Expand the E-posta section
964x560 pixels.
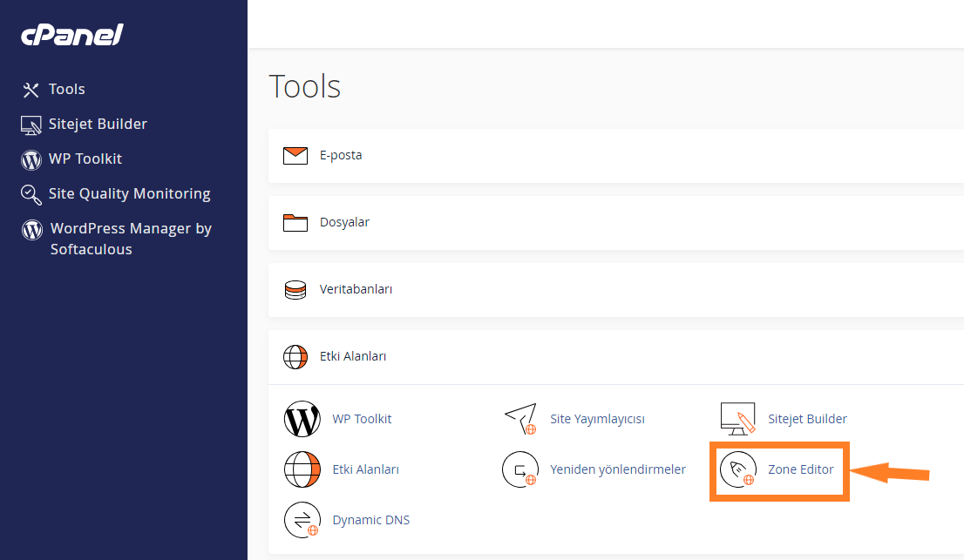616,156
